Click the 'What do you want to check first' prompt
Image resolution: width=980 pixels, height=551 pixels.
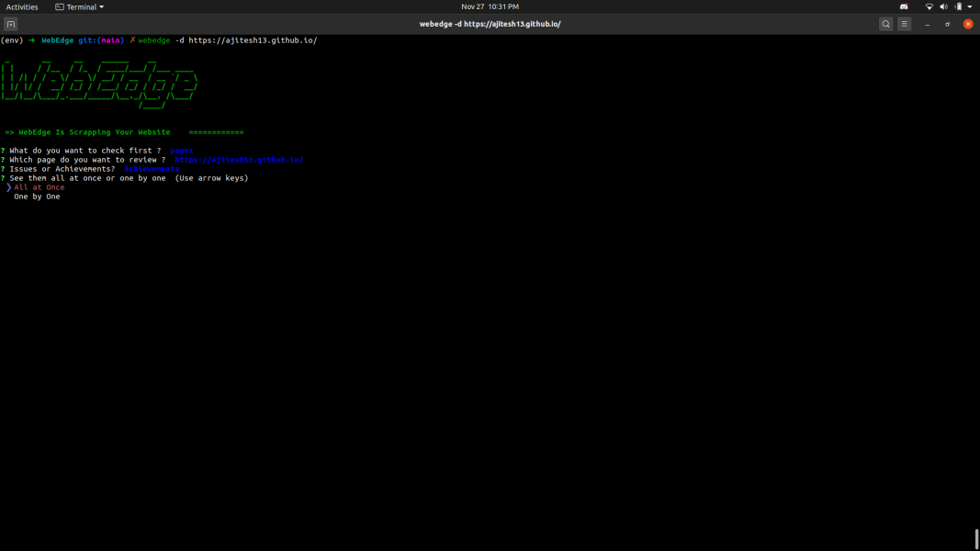coord(85,151)
